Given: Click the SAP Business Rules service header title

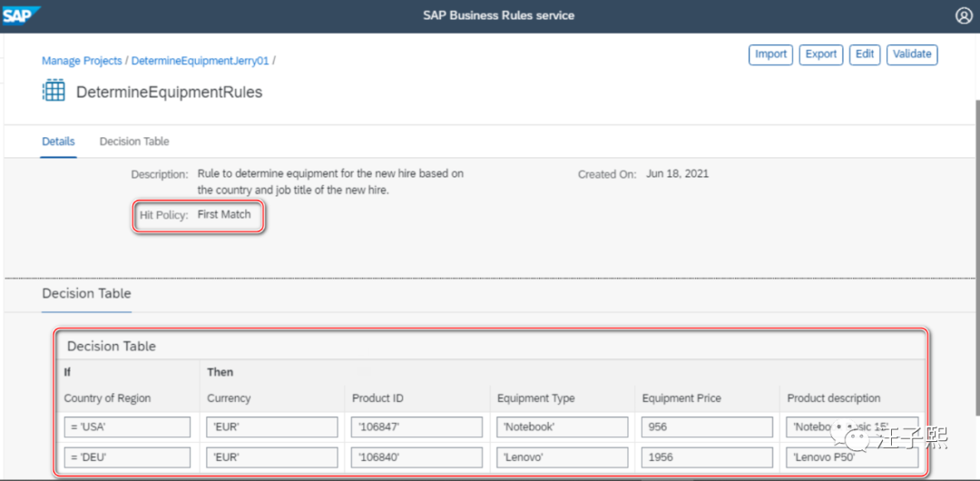Looking at the screenshot, I should (x=498, y=15).
